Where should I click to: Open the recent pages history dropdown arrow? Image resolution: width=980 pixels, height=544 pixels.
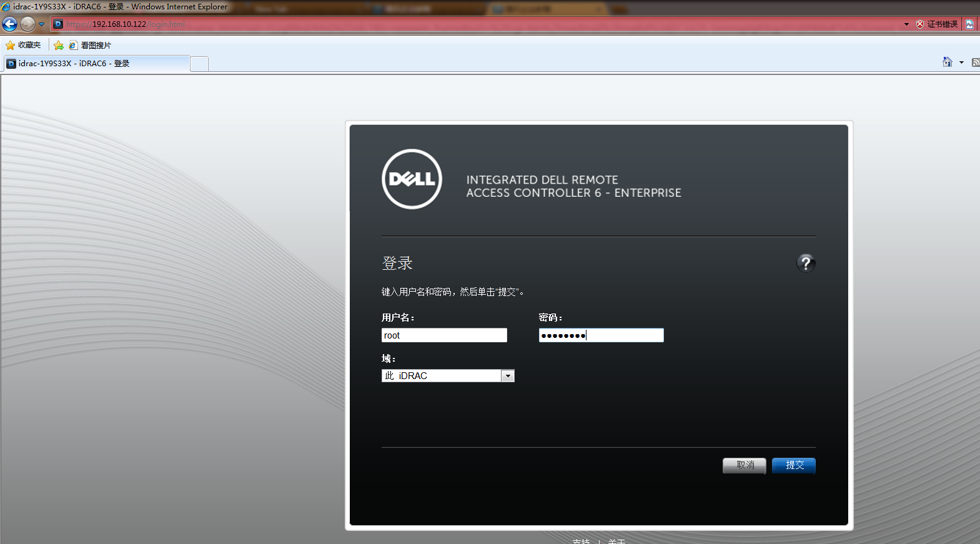tap(41, 24)
